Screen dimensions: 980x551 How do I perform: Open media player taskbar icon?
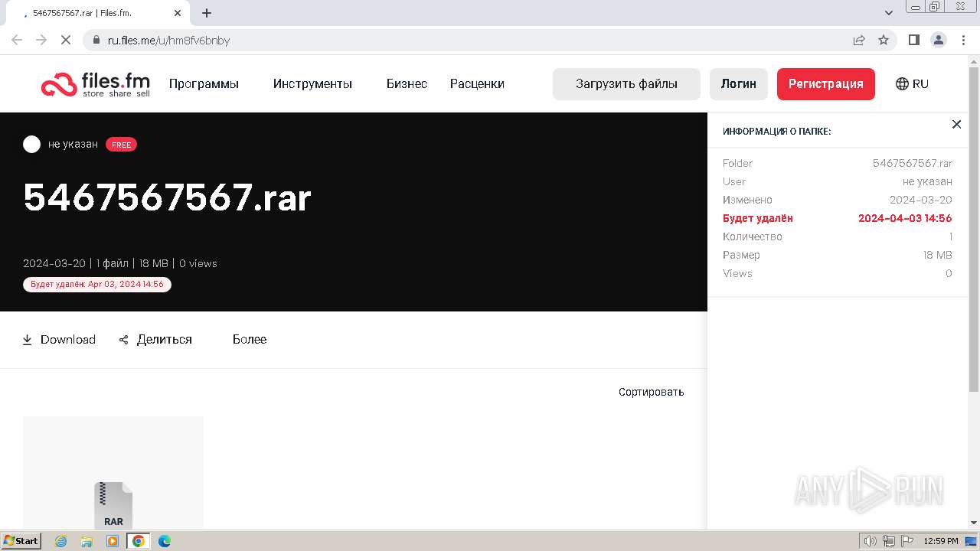point(113,541)
